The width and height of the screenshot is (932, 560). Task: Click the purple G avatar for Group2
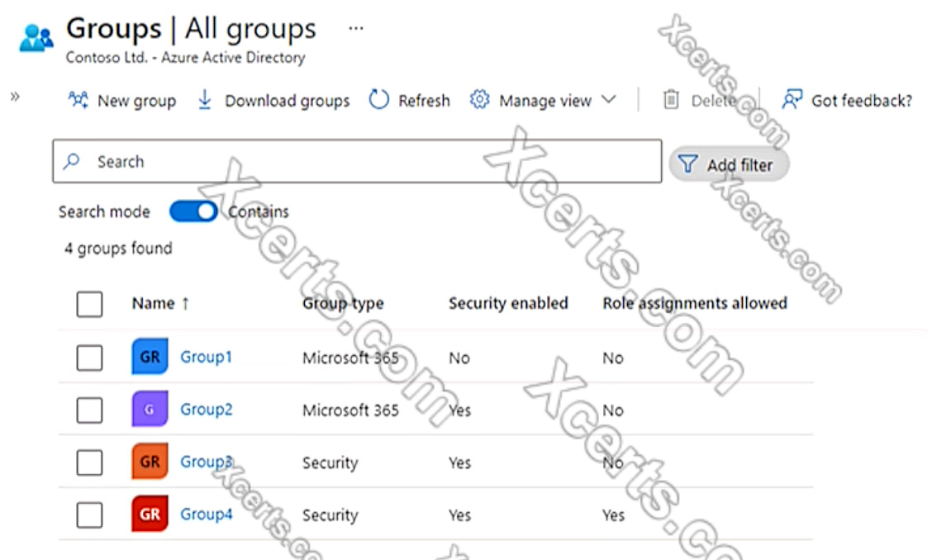coord(150,409)
